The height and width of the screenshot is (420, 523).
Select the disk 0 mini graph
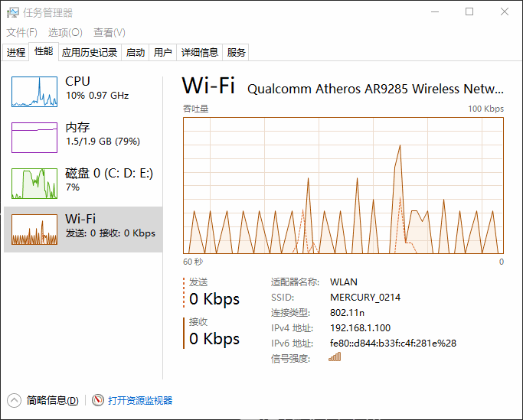[x=34, y=184]
